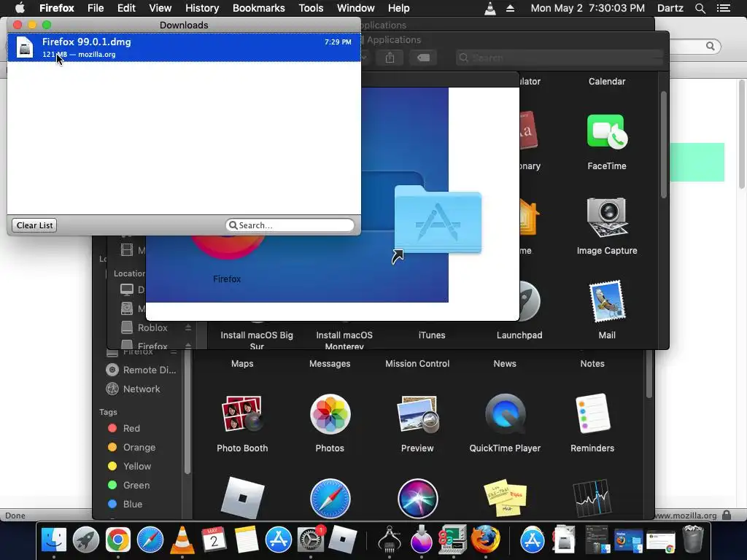Select the Green tag in the sidebar
Viewport: 747px width, 560px height.
tap(128, 485)
